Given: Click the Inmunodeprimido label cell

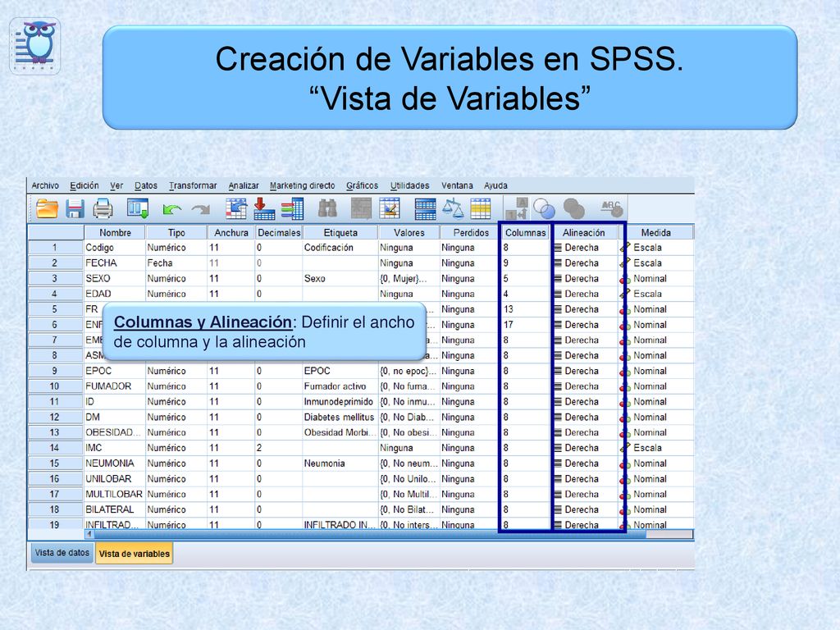Looking at the screenshot, I should pyautogui.click(x=340, y=402).
